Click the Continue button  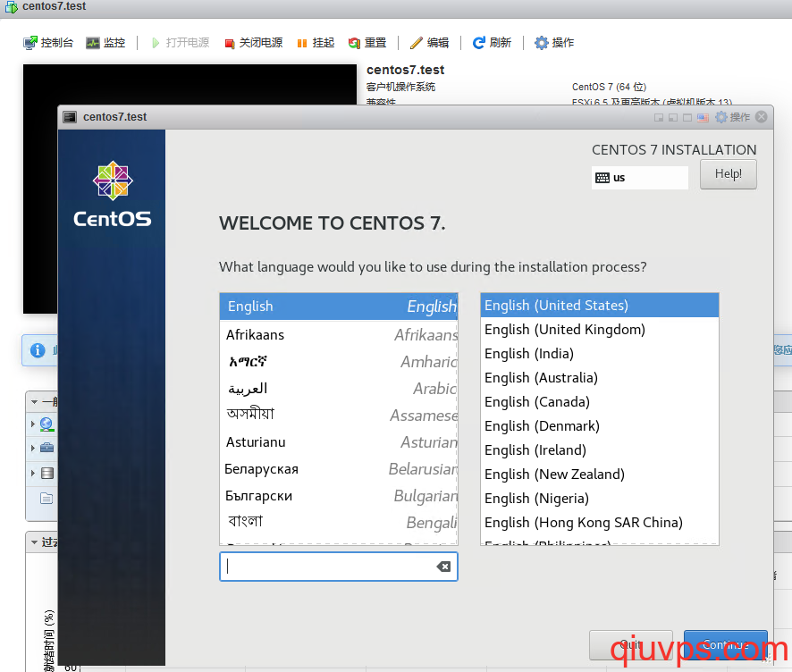coord(725,644)
